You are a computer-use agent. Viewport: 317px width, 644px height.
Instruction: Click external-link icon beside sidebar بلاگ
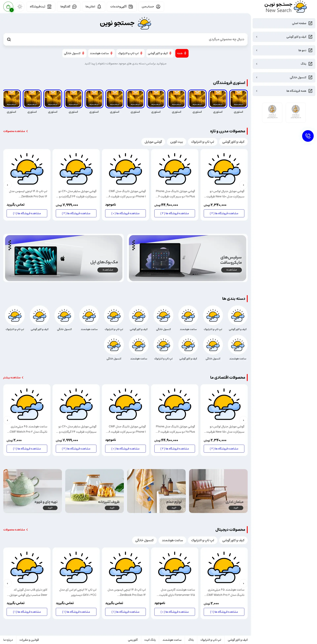click(x=310, y=64)
